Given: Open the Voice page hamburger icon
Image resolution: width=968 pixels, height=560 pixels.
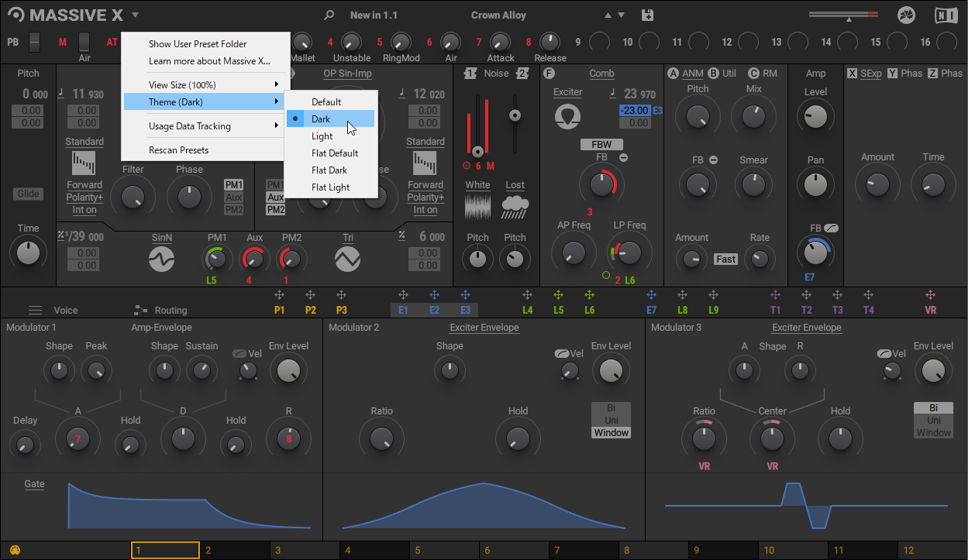Looking at the screenshot, I should pos(36,310).
